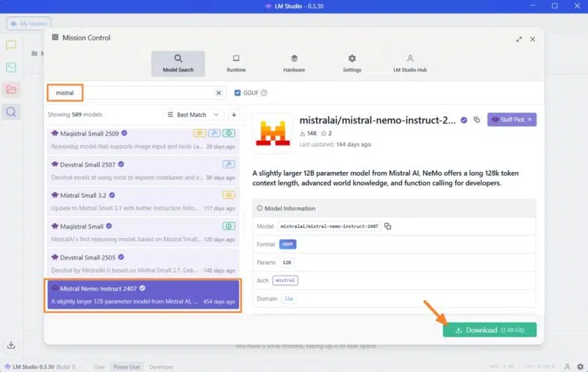
Task: Toggle the GGUF checkbox
Action: (x=237, y=93)
